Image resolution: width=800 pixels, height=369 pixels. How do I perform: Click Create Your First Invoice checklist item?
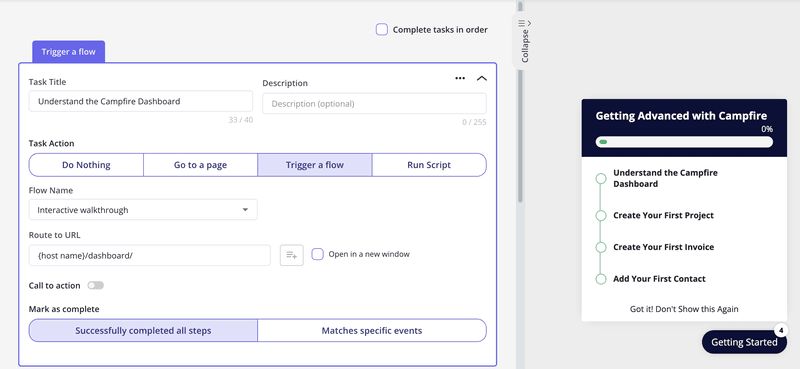pyautogui.click(x=663, y=247)
